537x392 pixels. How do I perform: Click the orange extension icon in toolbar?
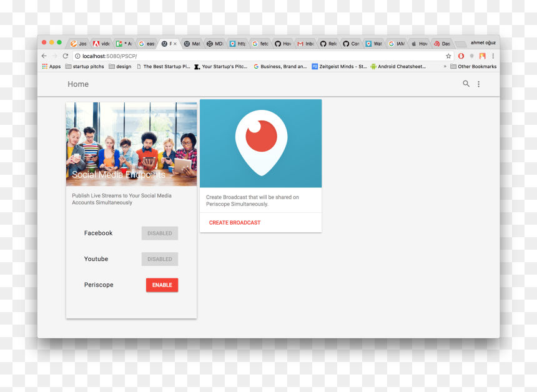click(482, 56)
